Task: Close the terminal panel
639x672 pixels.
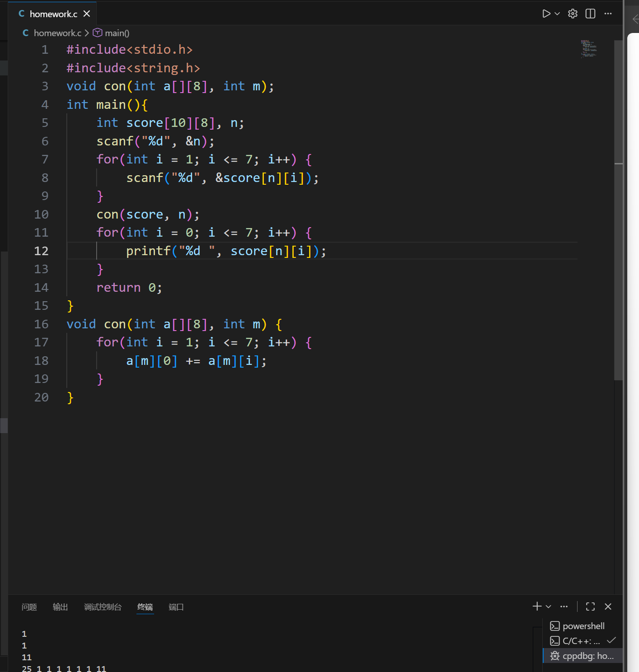Action: click(608, 607)
